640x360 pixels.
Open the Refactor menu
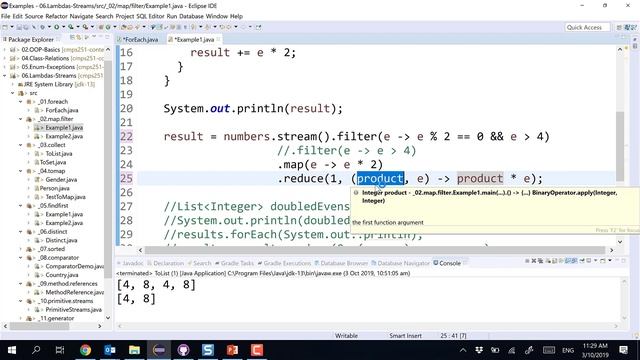tap(56, 16)
